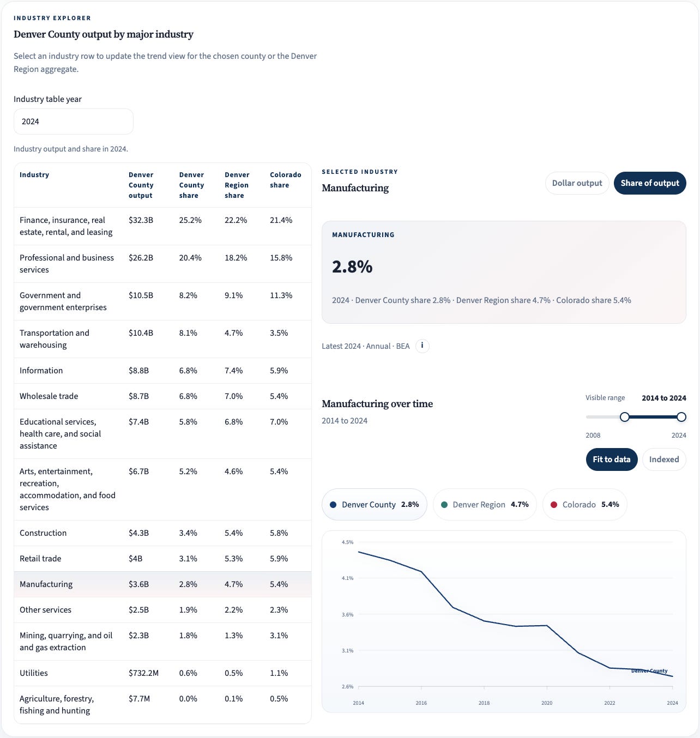The height and width of the screenshot is (738, 700).
Task: Open the Industry table year dropdown
Action: [74, 122]
